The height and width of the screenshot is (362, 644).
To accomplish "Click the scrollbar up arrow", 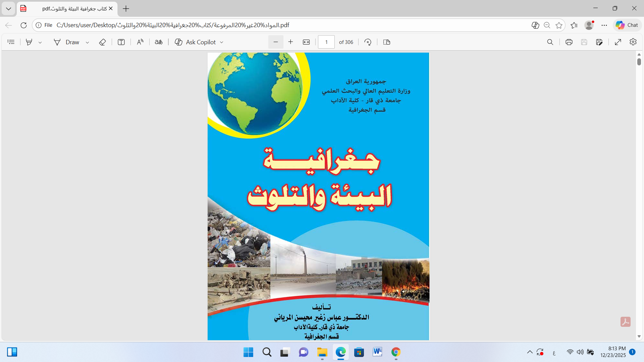I will [639, 54].
